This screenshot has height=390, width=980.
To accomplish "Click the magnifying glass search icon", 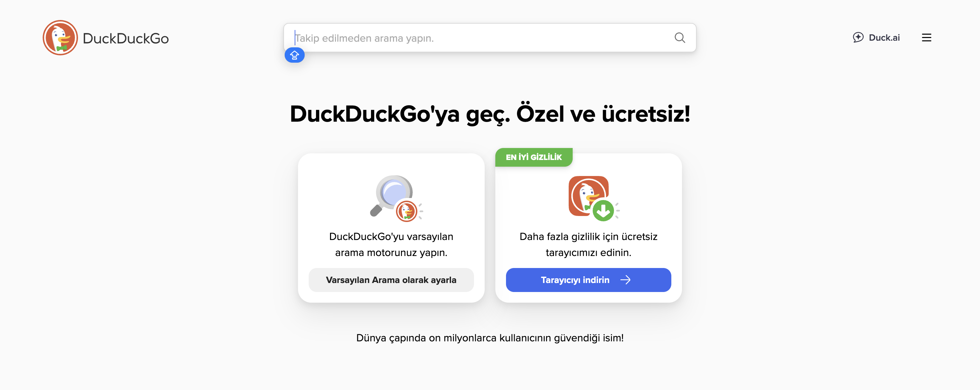I will pyautogui.click(x=679, y=38).
